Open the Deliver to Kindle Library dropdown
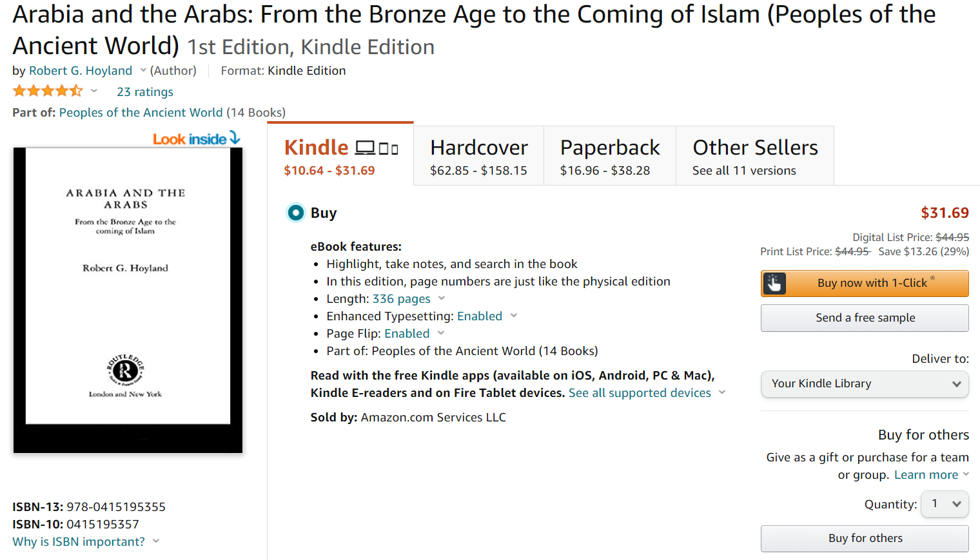980x560 pixels. [865, 384]
